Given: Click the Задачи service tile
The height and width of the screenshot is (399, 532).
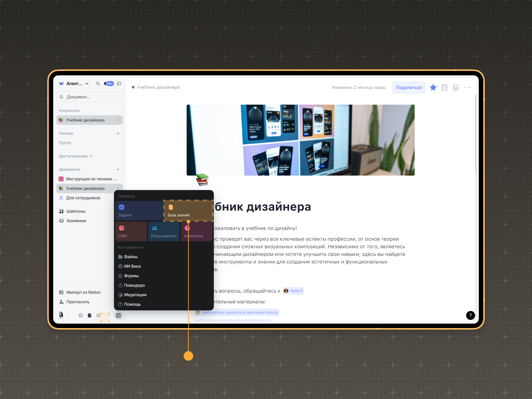Looking at the screenshot, I should tap(139, 211).
